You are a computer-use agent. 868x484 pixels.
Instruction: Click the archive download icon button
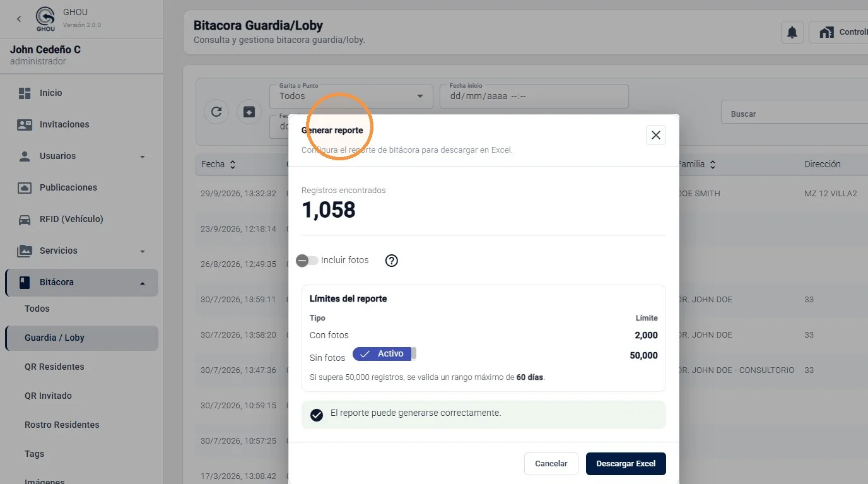pyautogui.click(x=249, y=112)
